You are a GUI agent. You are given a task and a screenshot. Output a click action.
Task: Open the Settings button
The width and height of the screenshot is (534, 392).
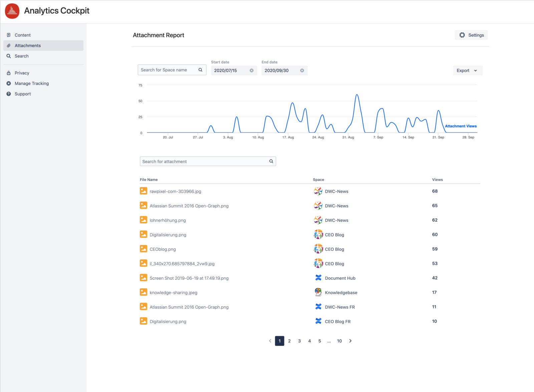(471, 35)
